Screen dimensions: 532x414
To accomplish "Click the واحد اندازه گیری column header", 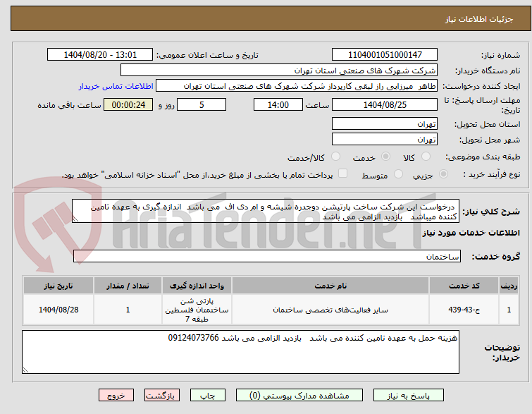I will point(197,286).
